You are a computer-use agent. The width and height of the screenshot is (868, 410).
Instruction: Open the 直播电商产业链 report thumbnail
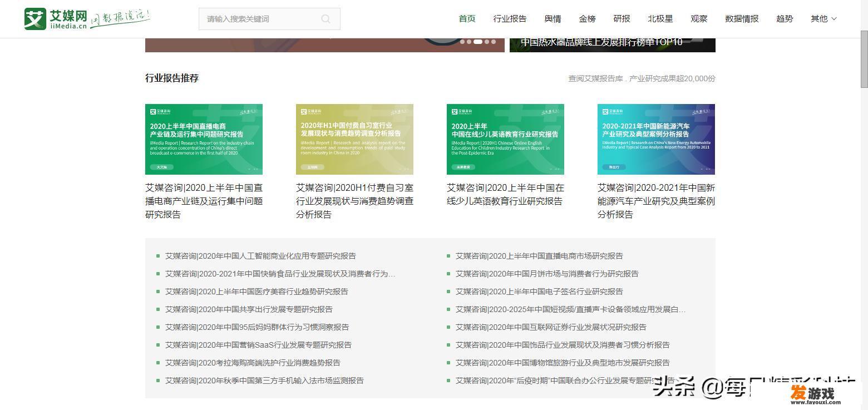(x=204, y=139)
